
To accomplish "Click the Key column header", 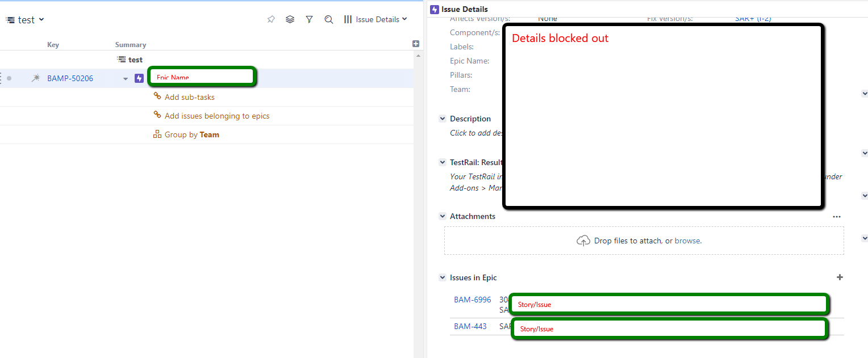I will (53, 45).
